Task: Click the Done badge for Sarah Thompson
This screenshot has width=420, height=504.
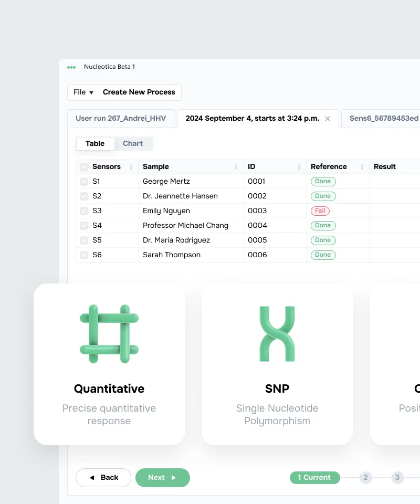Action: click(323, 255)
